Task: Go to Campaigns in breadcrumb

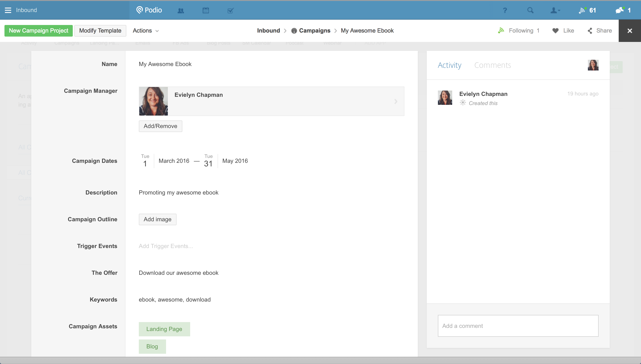Action: [x=314, y=31]
